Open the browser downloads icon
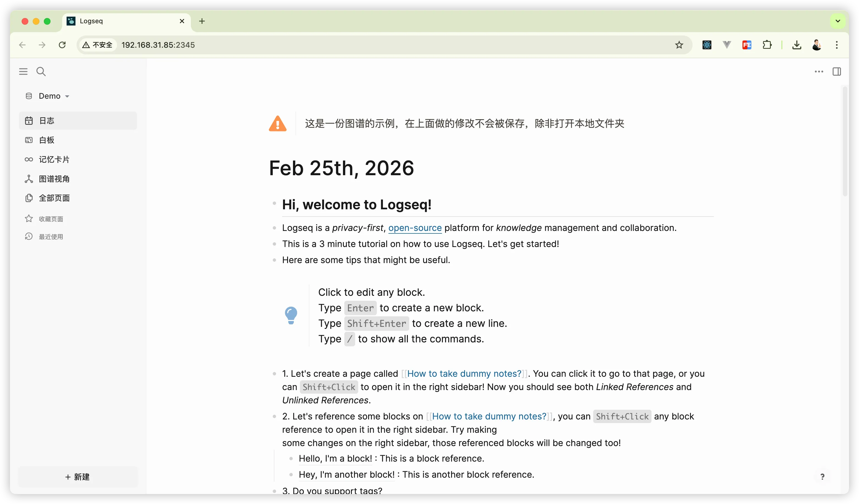The width and height of the screenshot is (859, 504). pyautogui.click(x=797, y=45)
